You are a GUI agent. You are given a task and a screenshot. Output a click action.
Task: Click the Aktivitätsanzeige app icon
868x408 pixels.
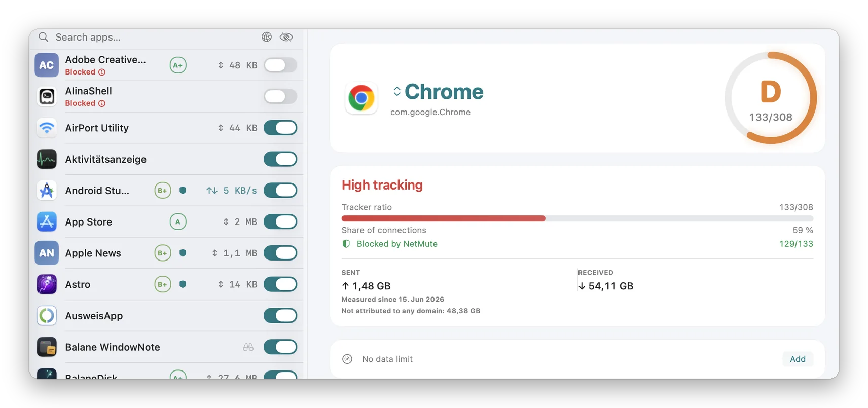pos(47,159)
